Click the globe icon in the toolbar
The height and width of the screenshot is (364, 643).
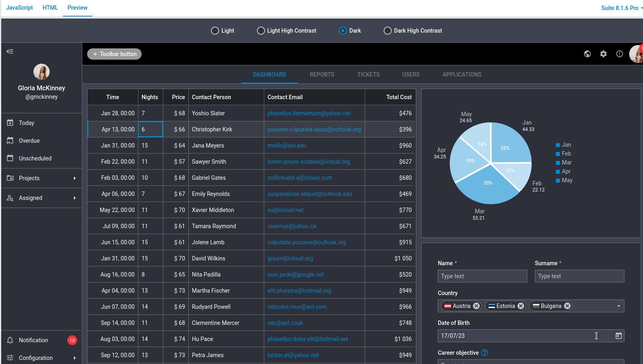(587, 54)
